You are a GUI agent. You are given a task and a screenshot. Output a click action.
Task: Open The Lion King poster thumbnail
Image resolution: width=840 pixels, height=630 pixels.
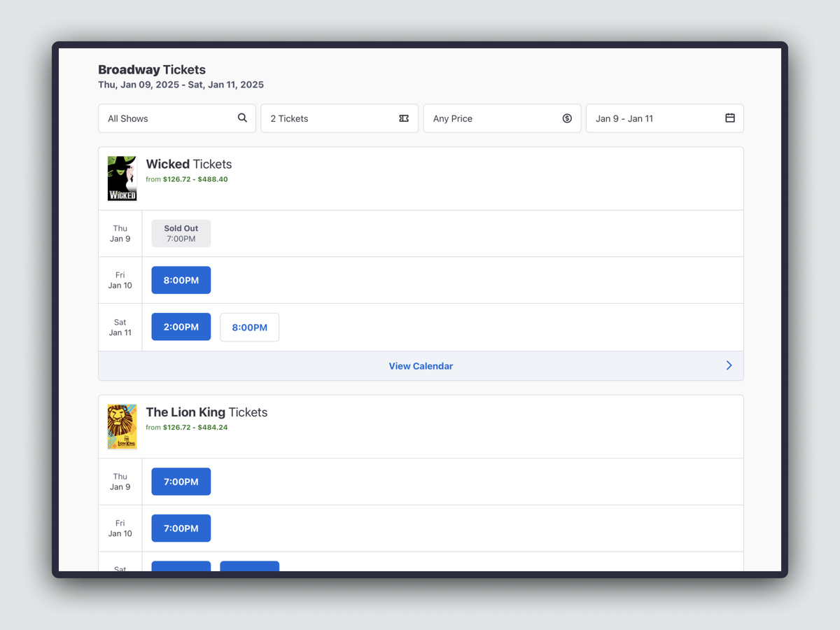(122, 426)
